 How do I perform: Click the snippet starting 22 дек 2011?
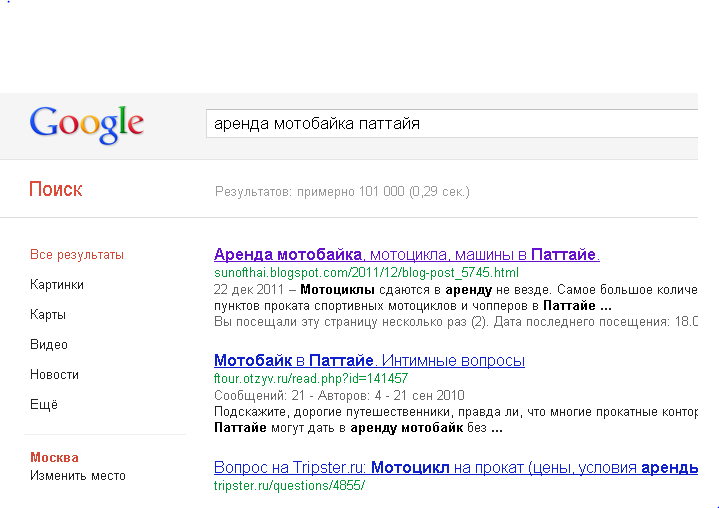[x=456, y=298]
